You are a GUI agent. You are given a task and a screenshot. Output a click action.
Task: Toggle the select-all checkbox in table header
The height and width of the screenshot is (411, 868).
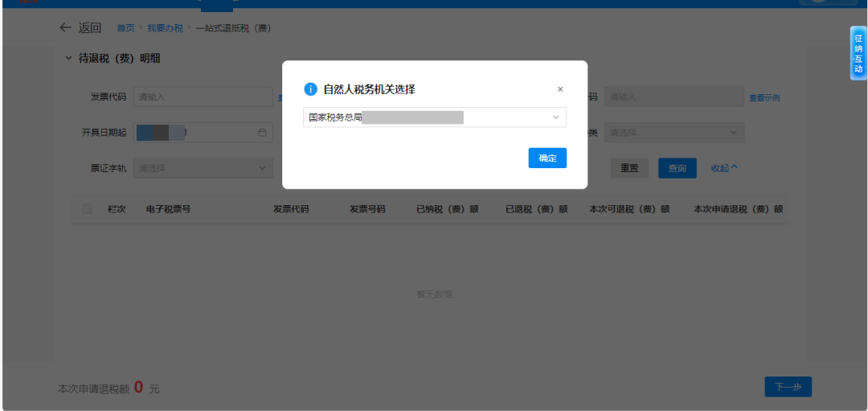(x=87, y=209)
